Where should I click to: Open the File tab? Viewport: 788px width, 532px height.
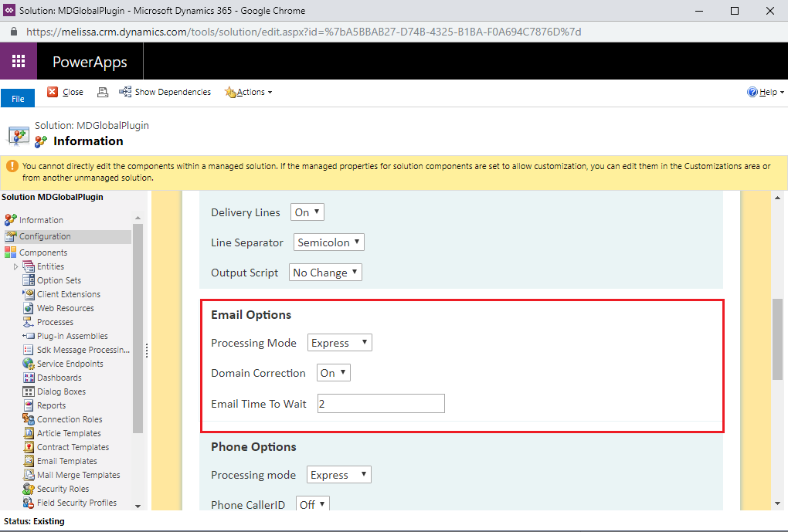point(18,99)
